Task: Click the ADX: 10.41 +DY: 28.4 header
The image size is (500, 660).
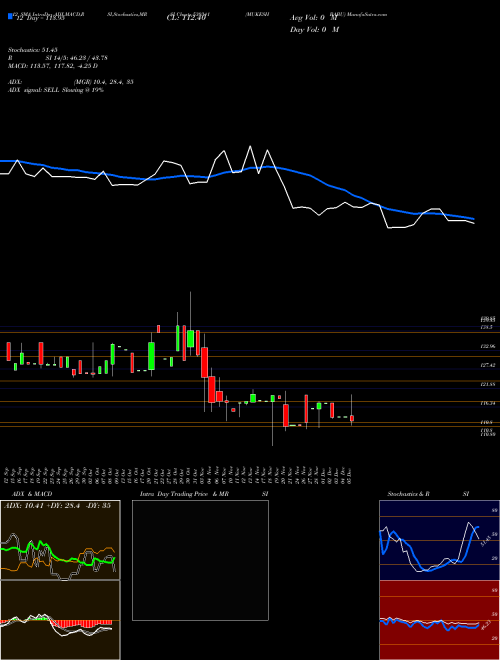Action: (x=57, y=506)
